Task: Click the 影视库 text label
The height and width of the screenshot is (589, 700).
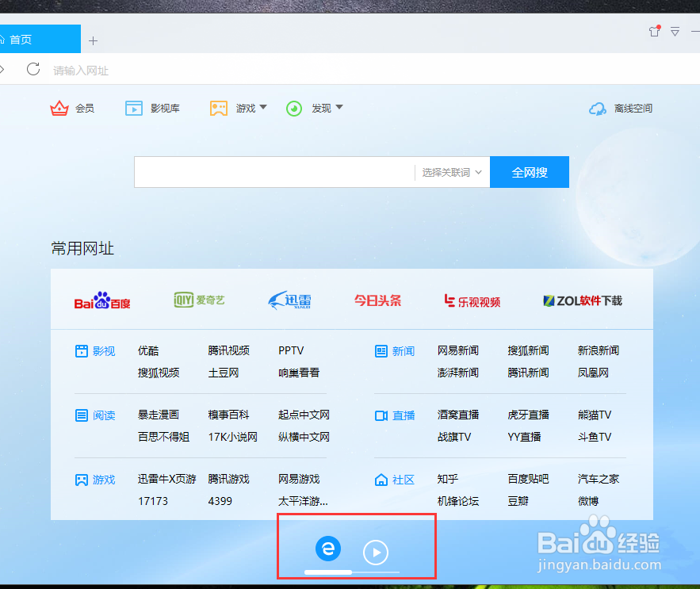Action: pos(165,109)
